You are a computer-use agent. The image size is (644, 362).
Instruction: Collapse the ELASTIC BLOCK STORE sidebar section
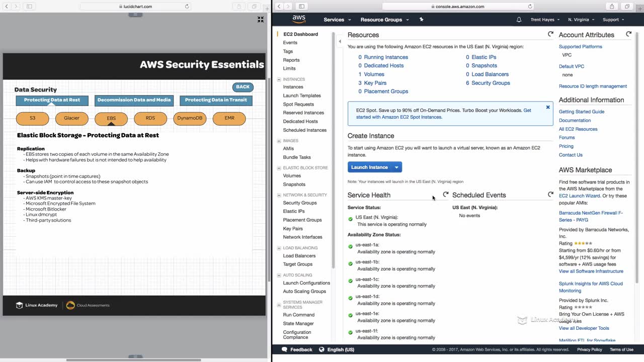(279, 167)
